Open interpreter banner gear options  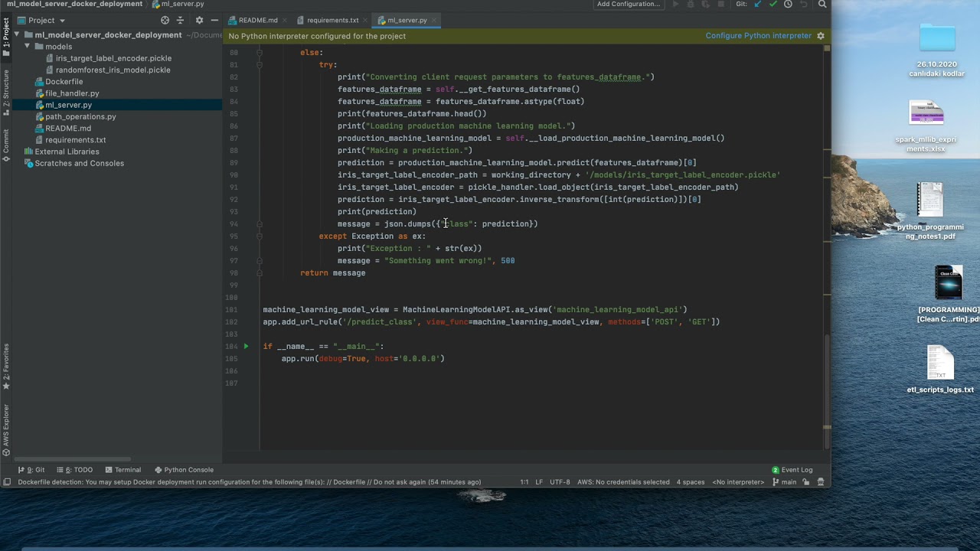coord(821,36)
